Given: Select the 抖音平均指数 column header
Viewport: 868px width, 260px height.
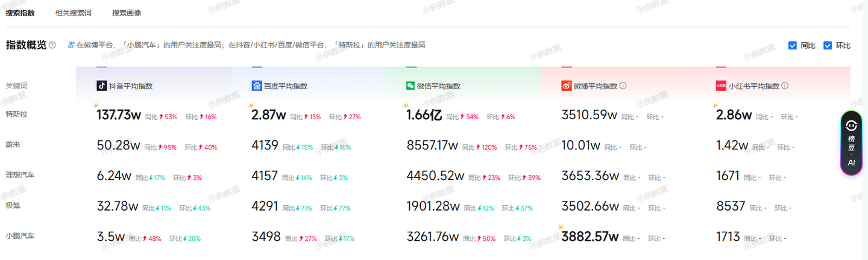Looking at the screenshot, I should 131,86.
